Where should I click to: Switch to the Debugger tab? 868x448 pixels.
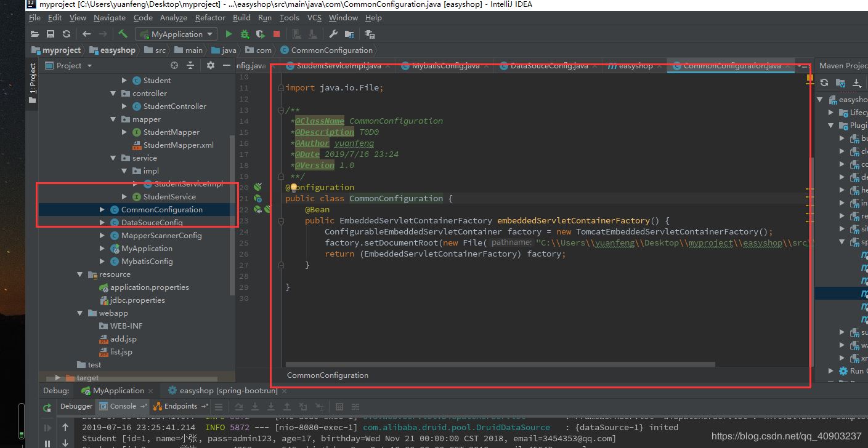[x=76, y=406]
